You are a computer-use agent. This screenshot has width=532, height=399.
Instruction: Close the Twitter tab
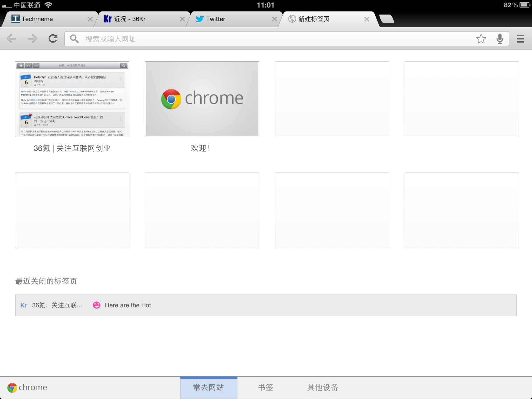tap(274, 19)
